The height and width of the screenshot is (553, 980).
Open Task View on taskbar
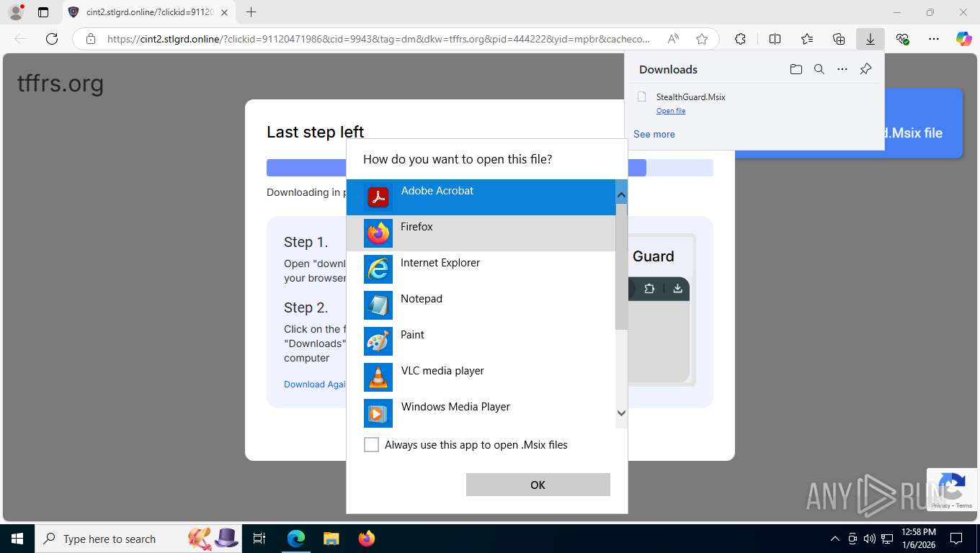click(x=260, y=539)
